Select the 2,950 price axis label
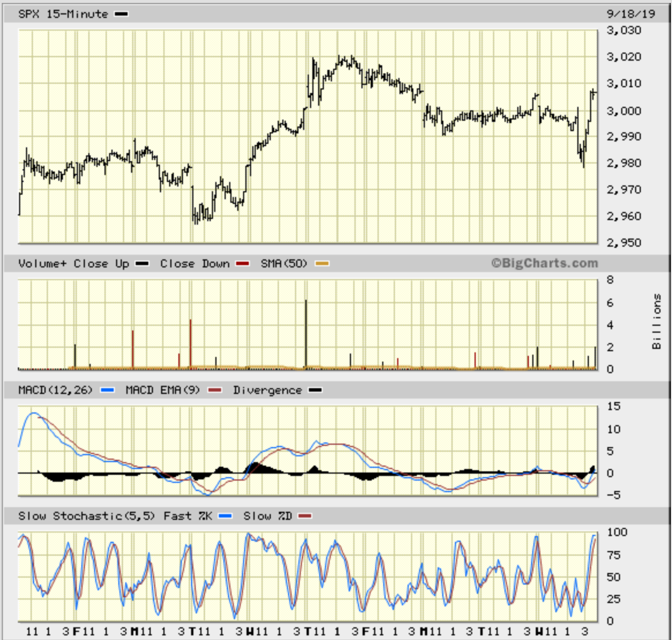Screen dimensions: 672x640 (x=624, y=243)
